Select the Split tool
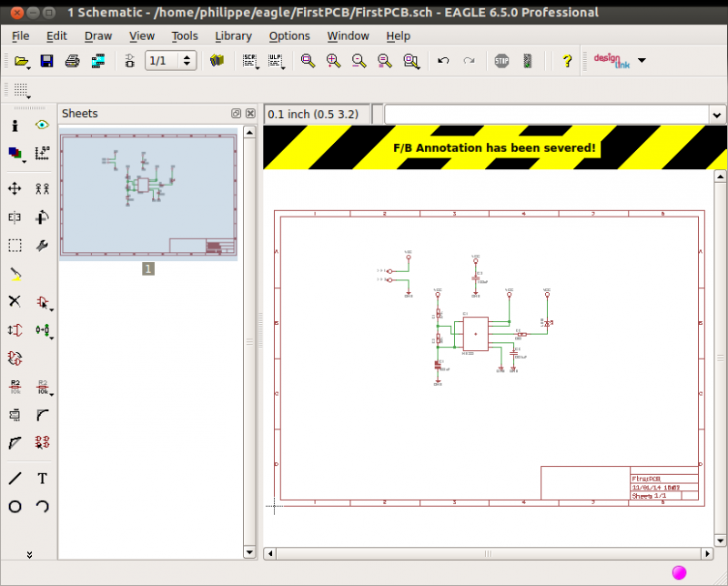 [x=15, y=443]
